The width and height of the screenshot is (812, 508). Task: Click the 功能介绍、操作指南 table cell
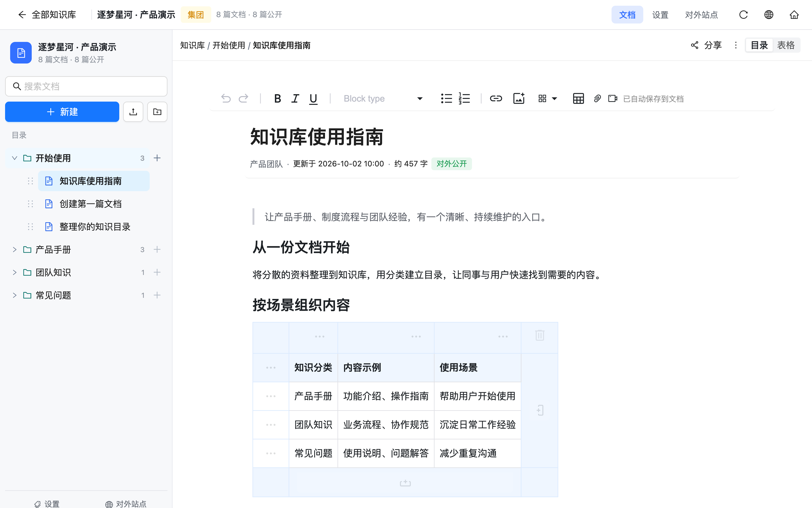click(x=386, y=396)
